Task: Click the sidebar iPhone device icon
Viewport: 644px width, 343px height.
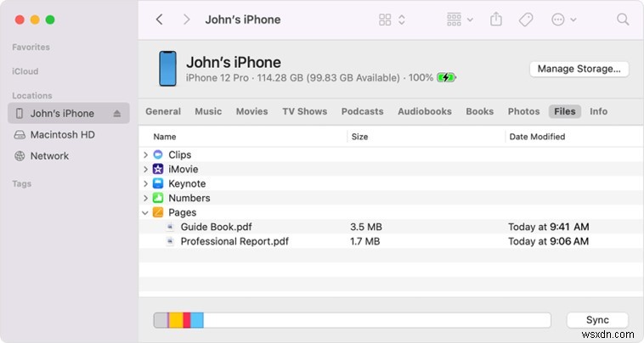Action: pyautogui.click(x=20, y=113)
